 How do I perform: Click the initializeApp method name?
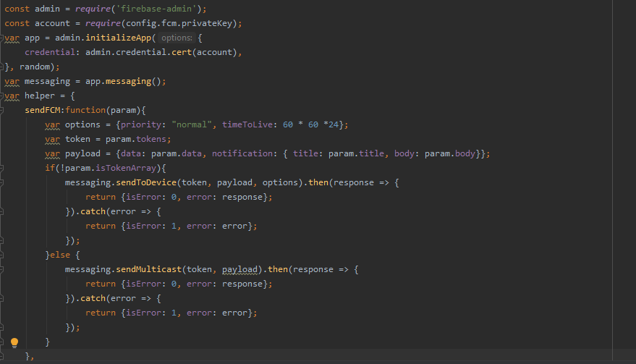121,38
